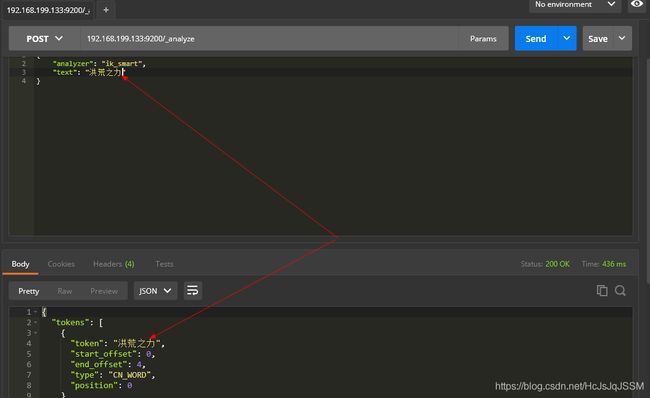This screenshot has width=650, height=398.
Task: Click the "position": 0 line
Action: [x=102, y=386]
